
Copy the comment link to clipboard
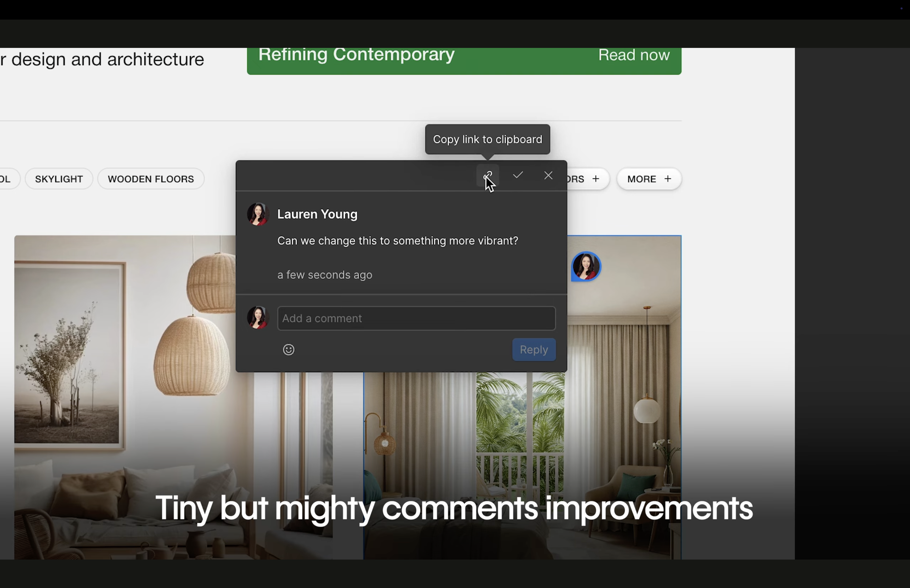(488, 176)
